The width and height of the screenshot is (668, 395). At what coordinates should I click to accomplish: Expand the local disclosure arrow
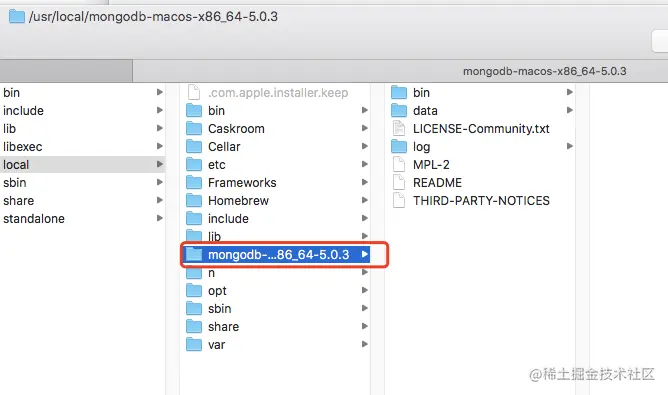click(x=160, y=164)
